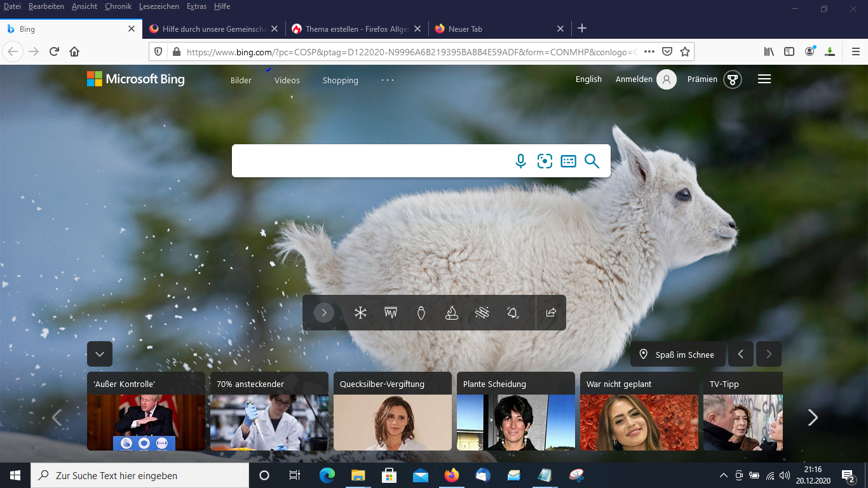
Task: Click the magnifying glass search button
Action: pos(592,161)
